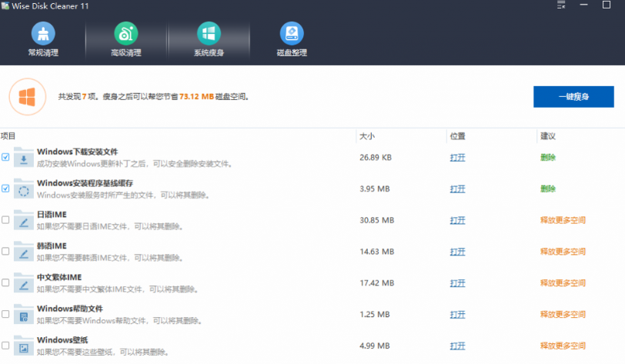625x364 pixels.
Task: Open location of Windows壁纸
Action: (x=457, y=346)
